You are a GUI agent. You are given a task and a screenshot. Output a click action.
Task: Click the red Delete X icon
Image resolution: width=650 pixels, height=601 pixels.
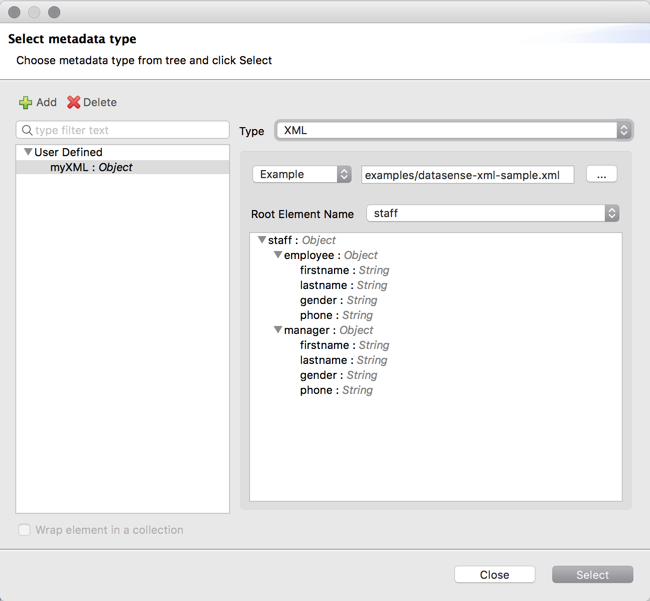(x=74, y=103)
